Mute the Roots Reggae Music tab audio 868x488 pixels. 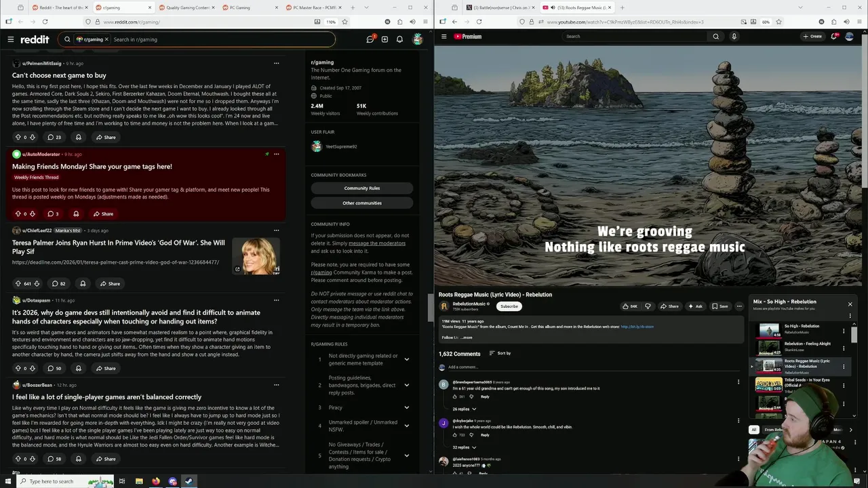[x=553, y=7]
